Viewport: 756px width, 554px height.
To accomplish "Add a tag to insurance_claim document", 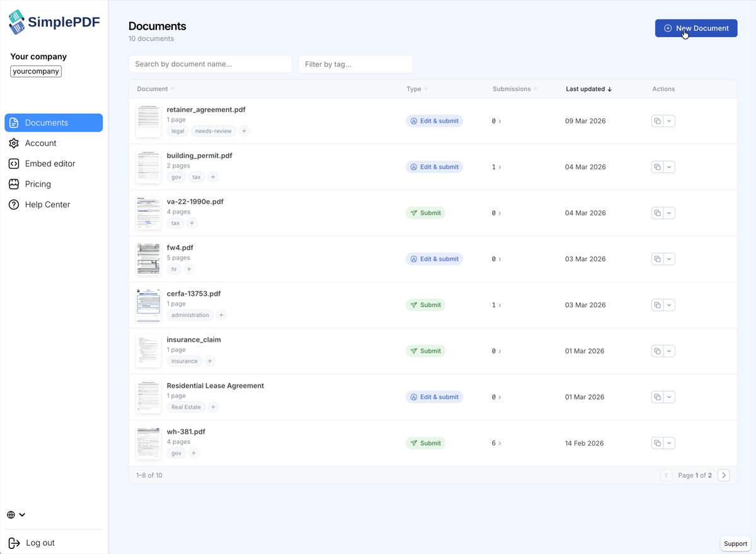I will tap(210, 361).
